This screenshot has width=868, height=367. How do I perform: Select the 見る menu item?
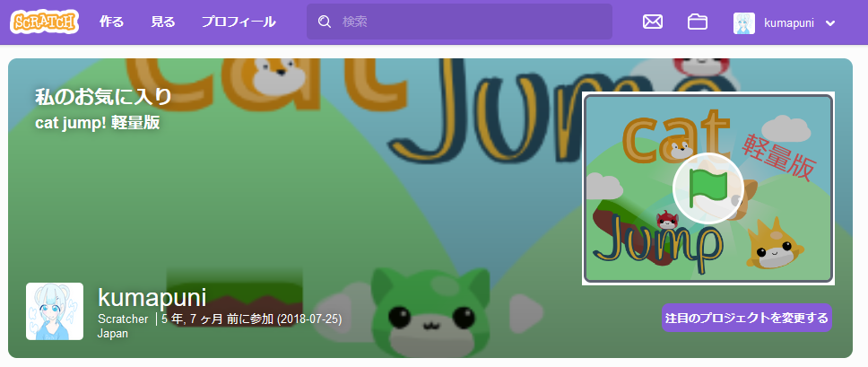point(162,22)
